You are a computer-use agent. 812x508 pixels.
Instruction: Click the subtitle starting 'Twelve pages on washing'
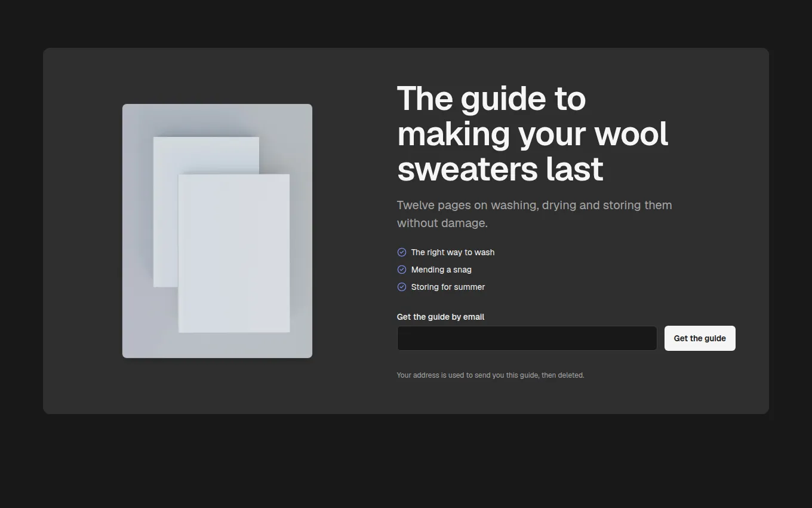pos(534,214)
